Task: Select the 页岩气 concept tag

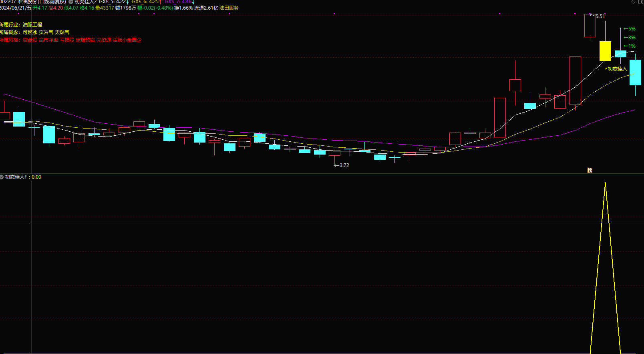Action: click(46, 32)
